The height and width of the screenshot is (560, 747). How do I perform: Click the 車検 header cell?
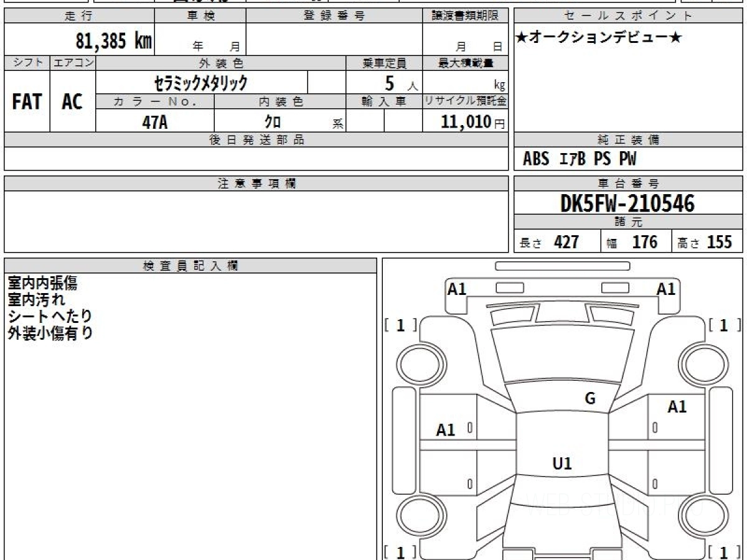(x=200, y=16)
